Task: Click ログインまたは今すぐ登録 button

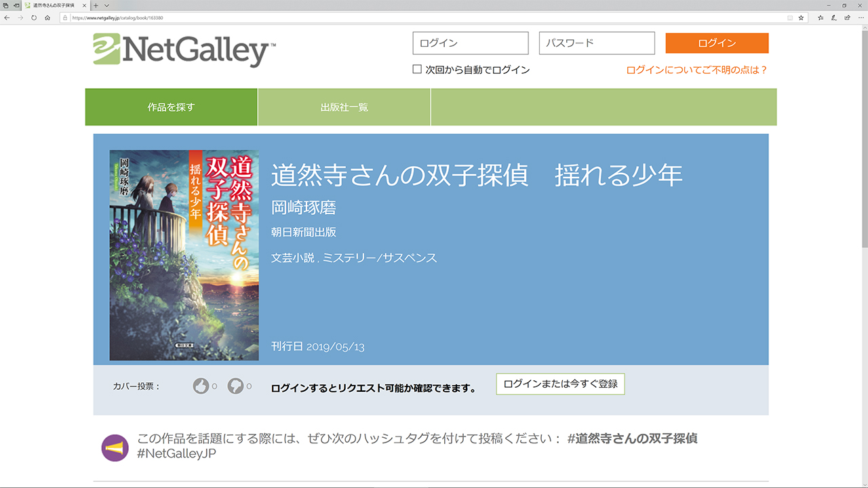Action: (560, 384)
